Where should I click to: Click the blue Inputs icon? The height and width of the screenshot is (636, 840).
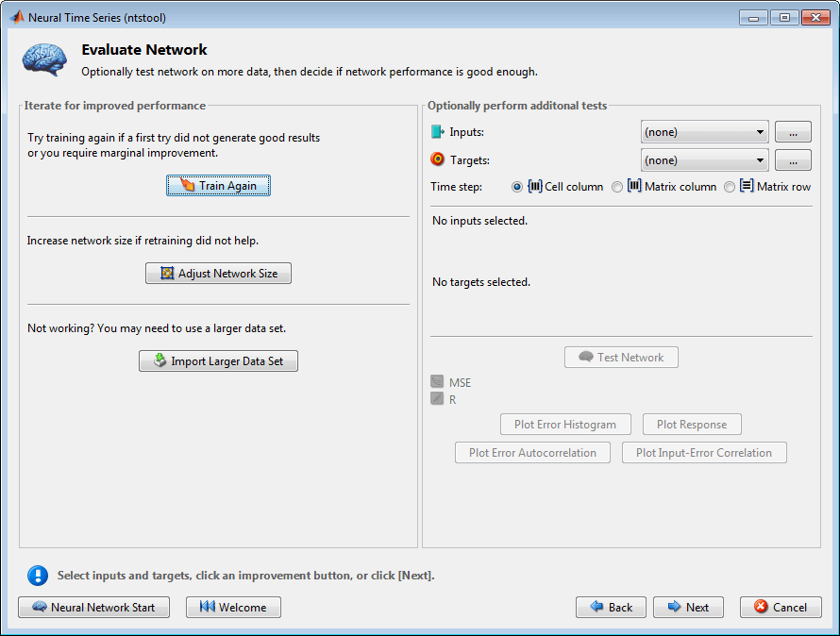(438, 132)
